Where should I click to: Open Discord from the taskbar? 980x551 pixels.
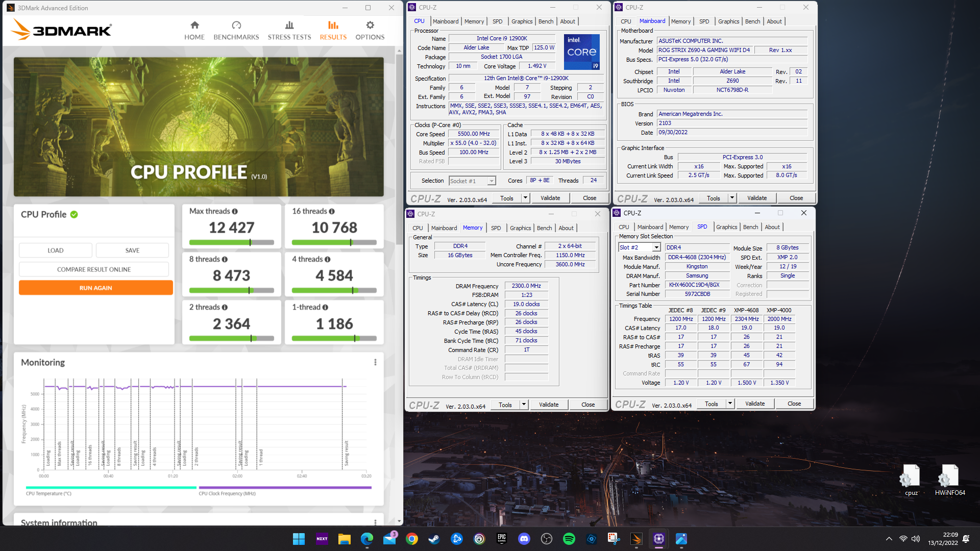click(524, 539)
